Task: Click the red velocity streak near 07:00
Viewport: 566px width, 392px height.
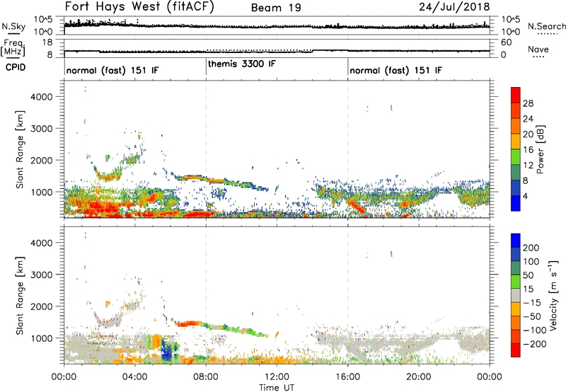Action: (187, 323)
